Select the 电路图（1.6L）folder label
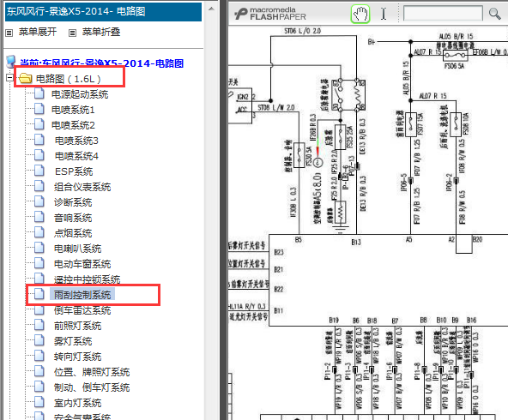Viewport: 508px width, 420px height. pyautogui.click(x=68, y=79)
